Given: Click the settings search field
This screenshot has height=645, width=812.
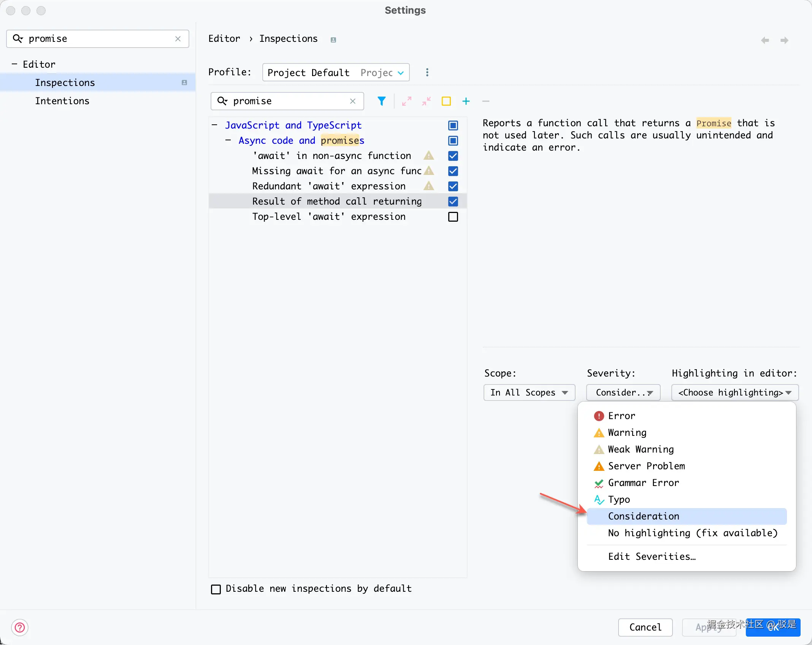Looking at the screenshot, I should pyautogui.click(x=97, y=39).
